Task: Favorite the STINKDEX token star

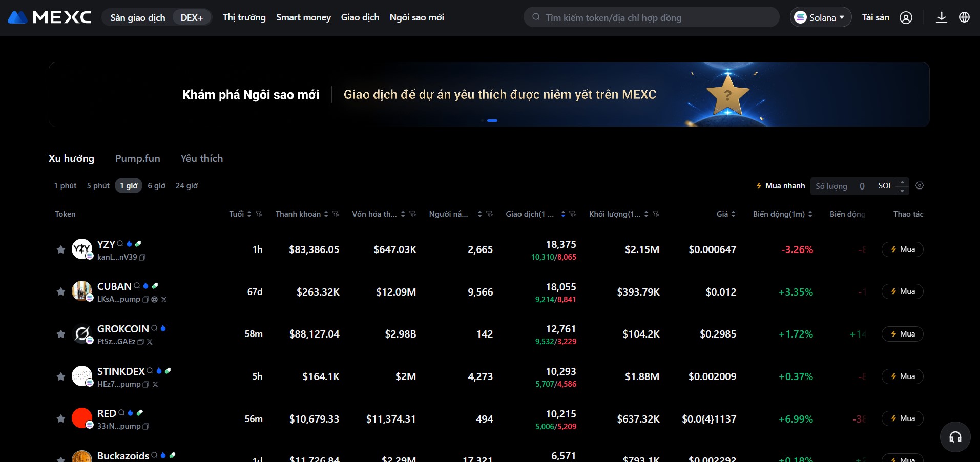Action: [x=61, y=376]
